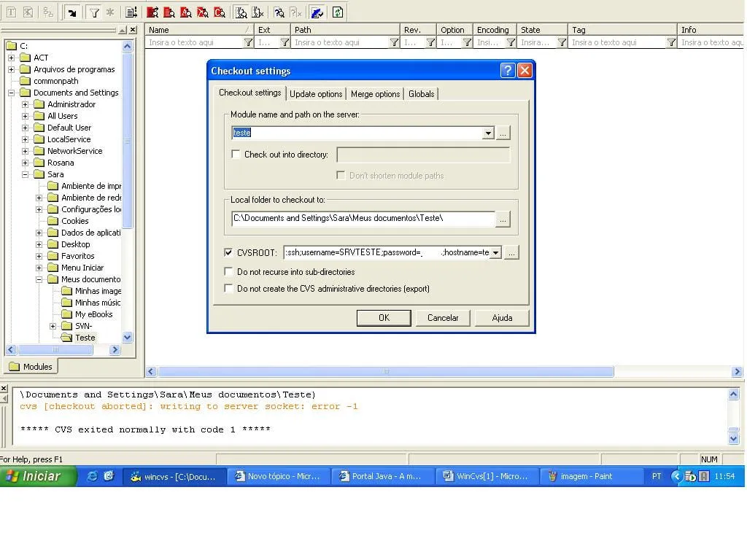Viewport: 747px width, 560px height.
Task: Select the Checkout settings tab
Action: click(x=249, y=93)
